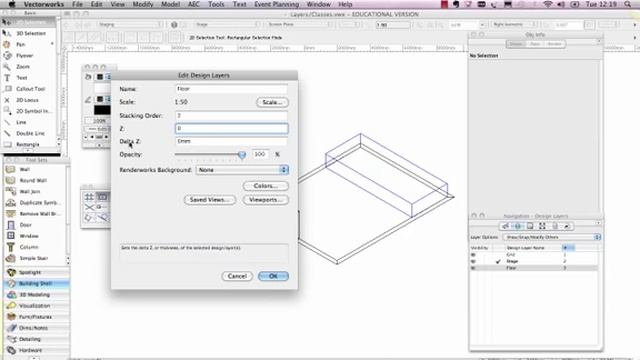Activate the Flyover tool

[25, 56]
